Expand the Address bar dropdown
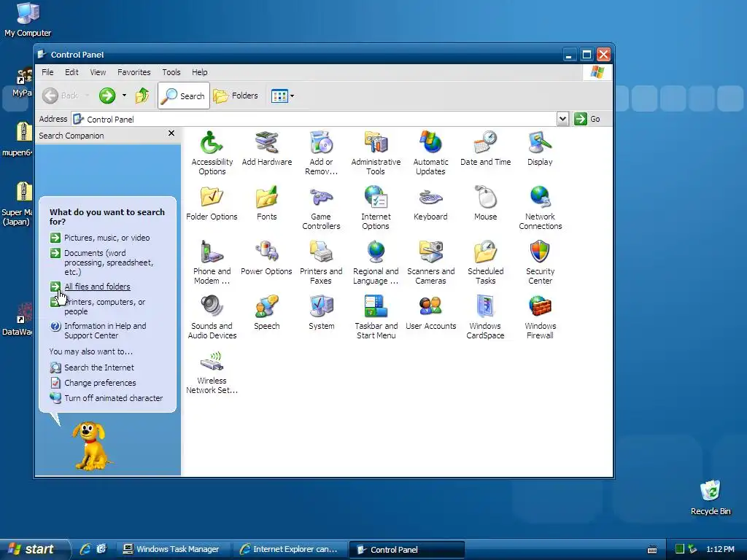Image resolution: width=747 pixels, height=560 pixels. click(562, 119)
